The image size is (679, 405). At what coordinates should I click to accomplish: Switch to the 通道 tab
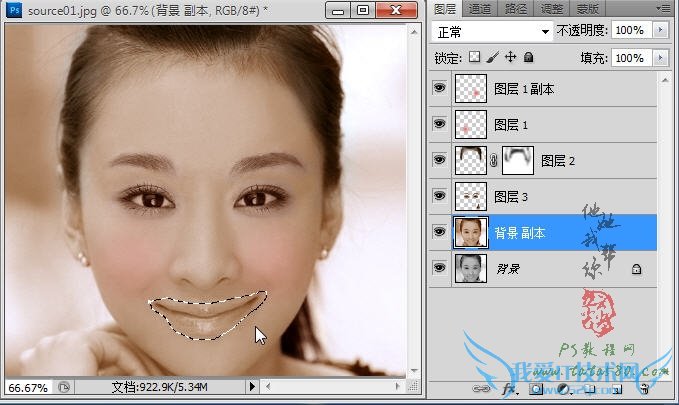[x=480, y=8]
